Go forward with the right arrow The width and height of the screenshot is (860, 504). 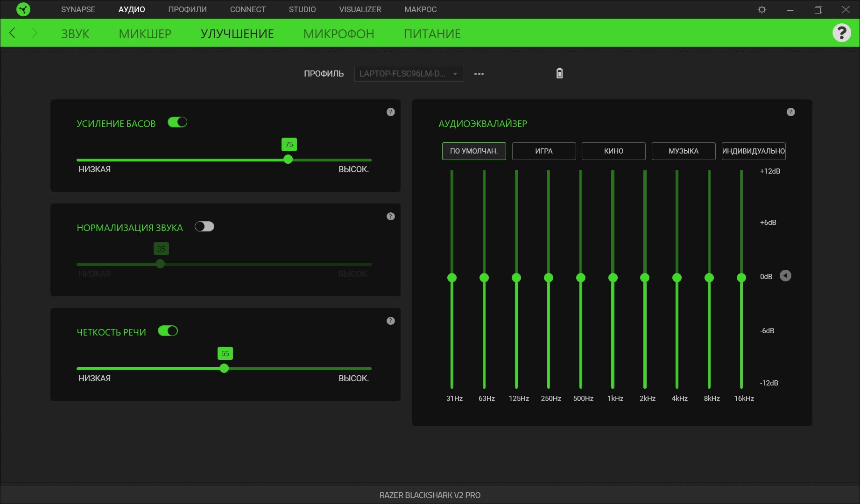(x=34, y=33)
